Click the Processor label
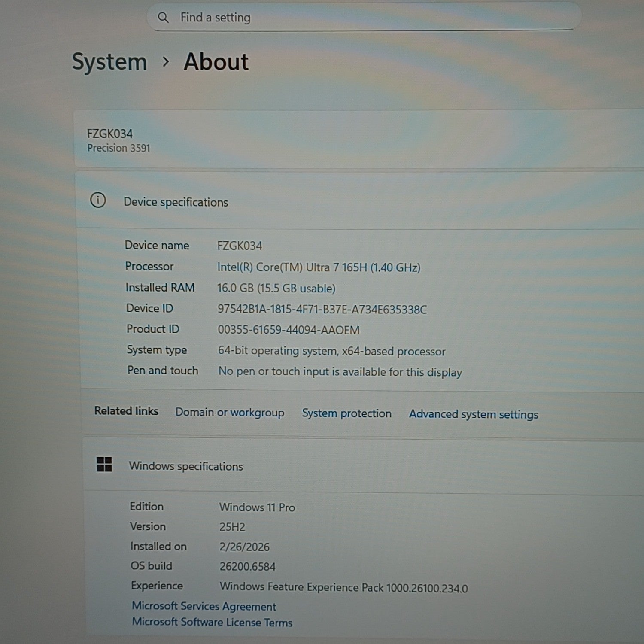 point(149,267)
